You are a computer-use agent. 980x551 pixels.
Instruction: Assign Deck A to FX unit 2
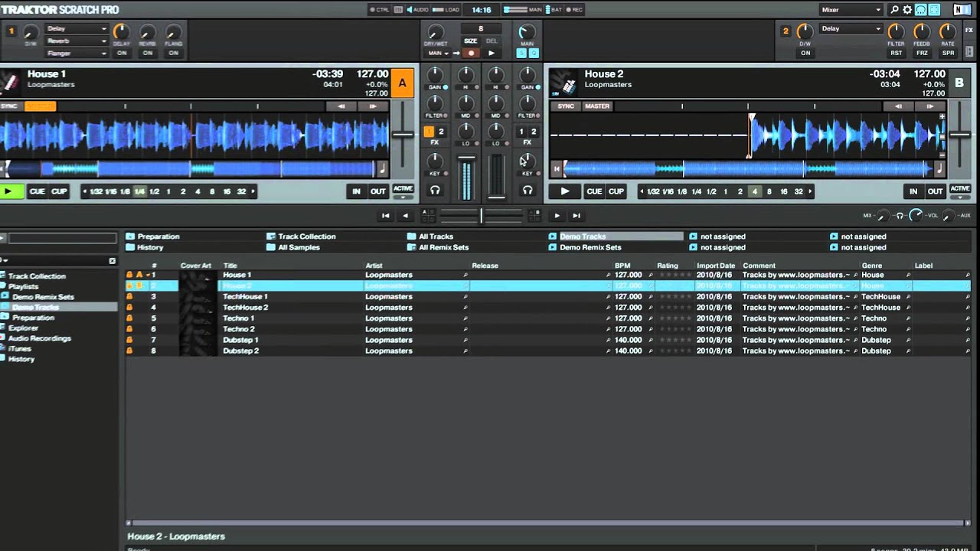point(441,132)
